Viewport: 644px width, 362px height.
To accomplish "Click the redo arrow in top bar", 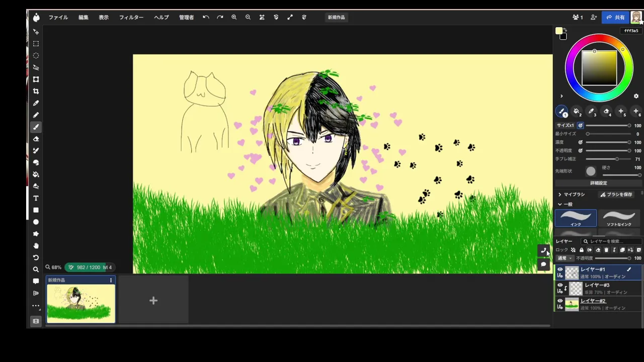I will tap(220, 17).
